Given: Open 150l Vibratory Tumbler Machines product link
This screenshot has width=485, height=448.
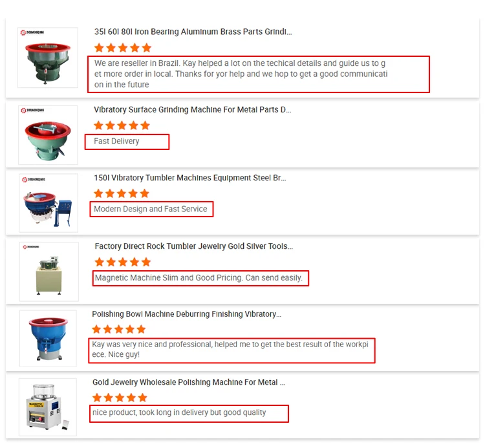Looking at the screenshot, I should pos(190,178).
